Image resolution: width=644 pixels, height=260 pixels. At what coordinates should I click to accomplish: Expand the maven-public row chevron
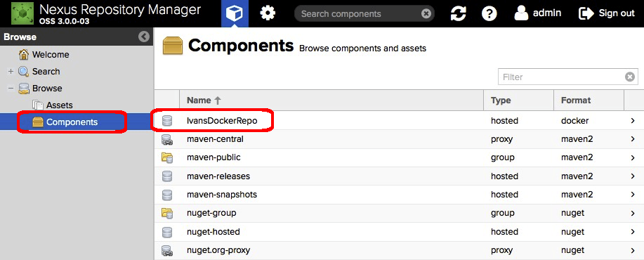[x=633, y=157]
